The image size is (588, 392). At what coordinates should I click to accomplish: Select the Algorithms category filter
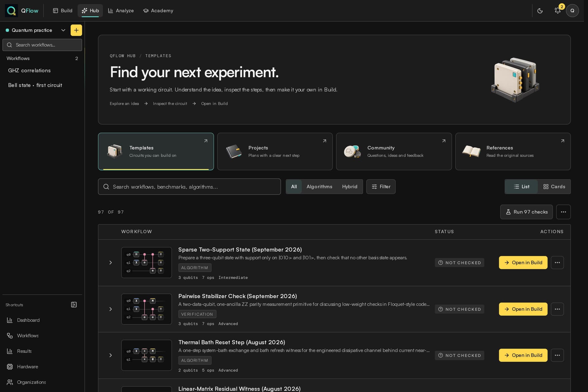click(x=319, y=187)
